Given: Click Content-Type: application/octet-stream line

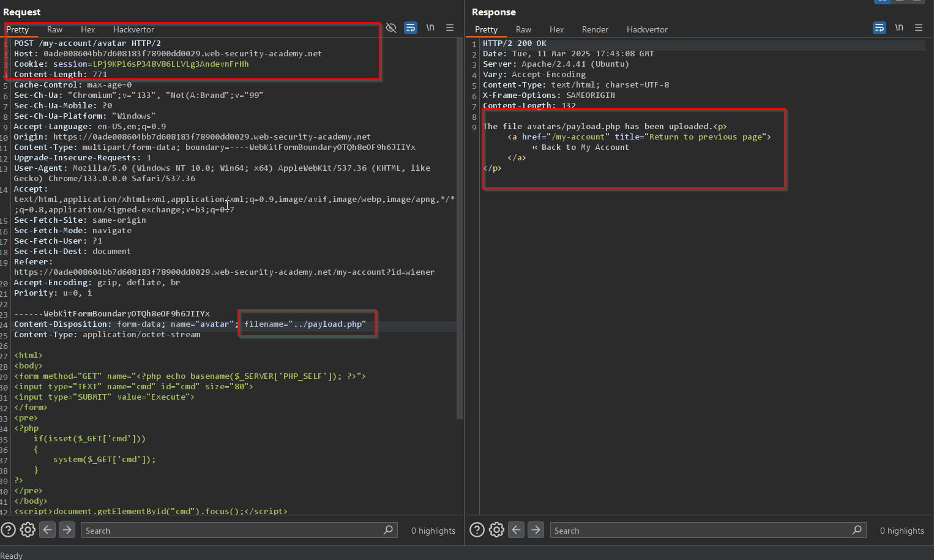Looking at the screenshot, I should click(107, 335).
